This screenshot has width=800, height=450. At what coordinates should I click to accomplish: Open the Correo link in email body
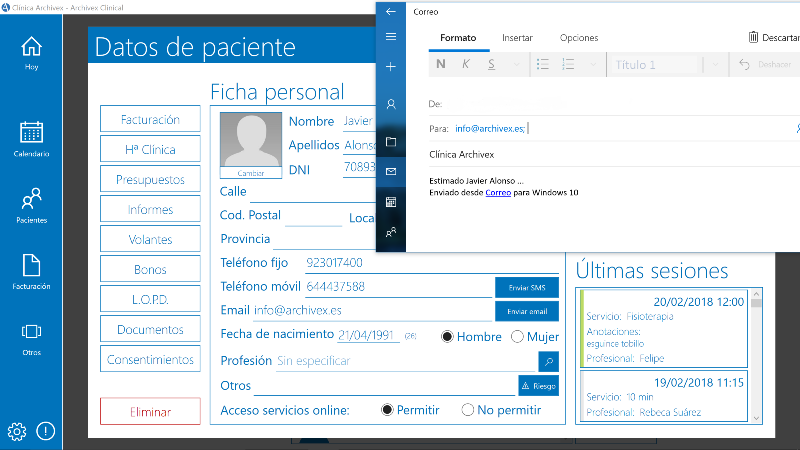click(498, 192)
